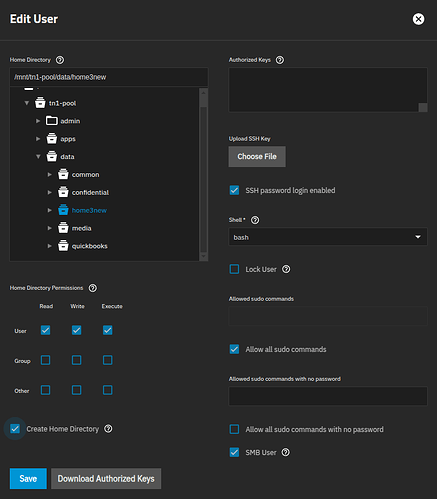Open help tooltip for Home Directory
The height and width of the screenshot is (499, 437).
click(x=60, y=60)
